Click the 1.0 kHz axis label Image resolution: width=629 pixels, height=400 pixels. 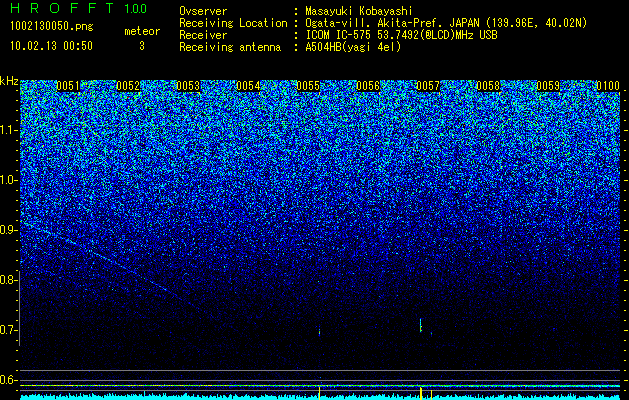pos(8,180)
